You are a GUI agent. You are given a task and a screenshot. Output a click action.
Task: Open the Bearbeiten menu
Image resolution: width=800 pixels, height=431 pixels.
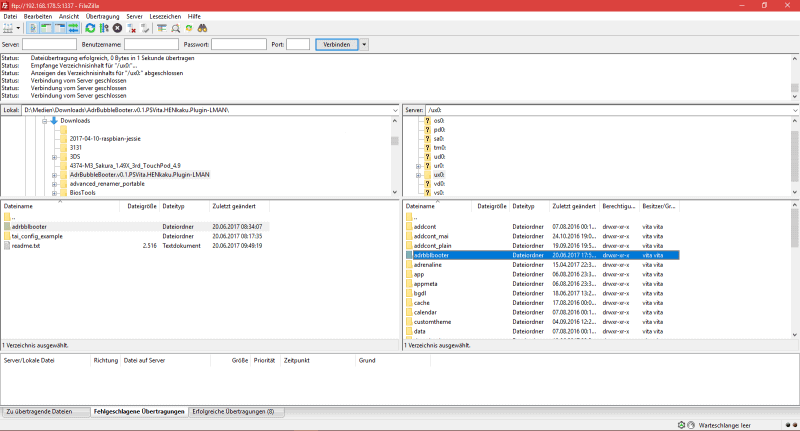click(x=38, y=16)
